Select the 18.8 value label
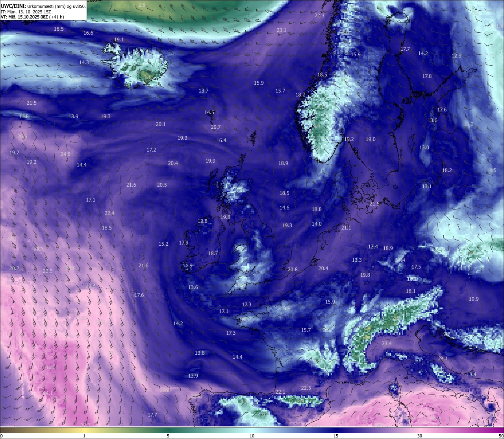The height and width of the screenshot is (439, 504). [x=317, y=209]
